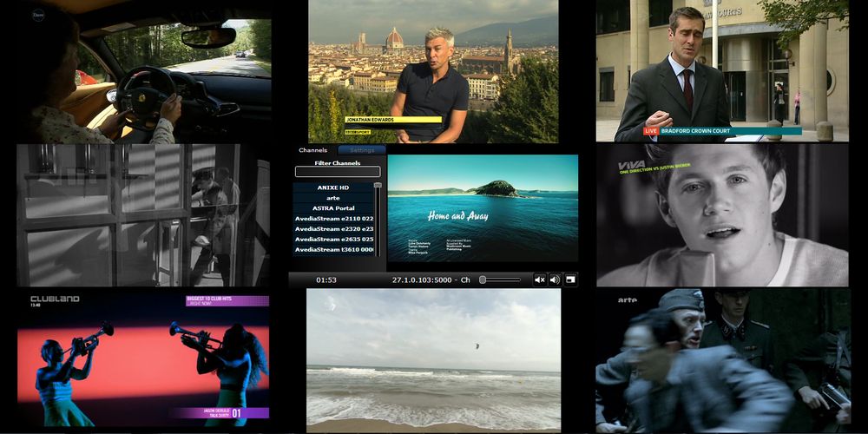Click the 01:53 elapsed time display
The width and height of the screenshot is (868, 434).
pyautogui.click(x=326, y=280)
